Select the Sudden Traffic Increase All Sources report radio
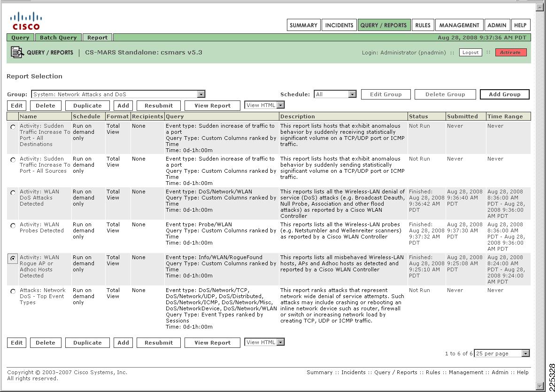The image size is (555, 392). [x=13, y=160]
